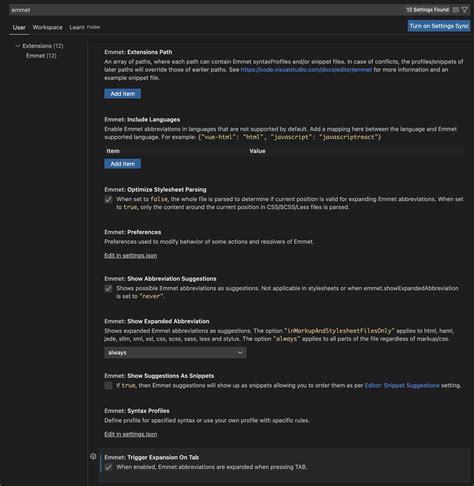
Task: Select 'Emmet: Show Abbreviation Suggestions' title
Action: (x=160, y=279)
